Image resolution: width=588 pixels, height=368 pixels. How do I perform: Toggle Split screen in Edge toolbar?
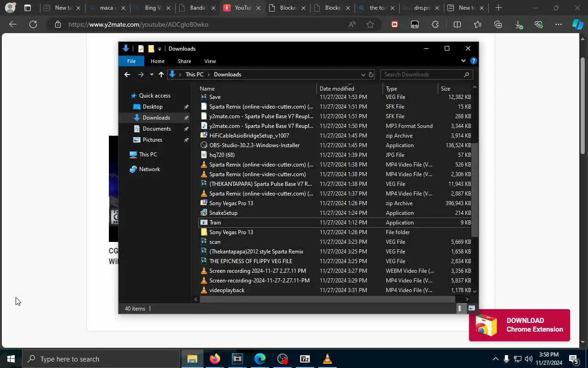[x=457, y=24]
